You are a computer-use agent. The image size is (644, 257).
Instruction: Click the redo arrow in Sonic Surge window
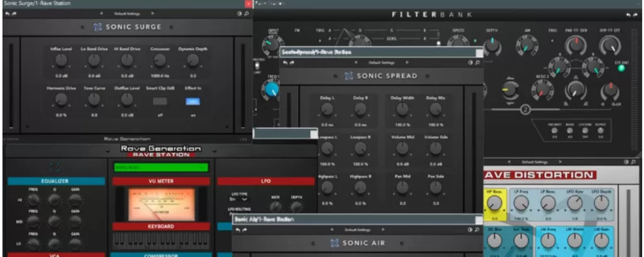tap(14, 14)
